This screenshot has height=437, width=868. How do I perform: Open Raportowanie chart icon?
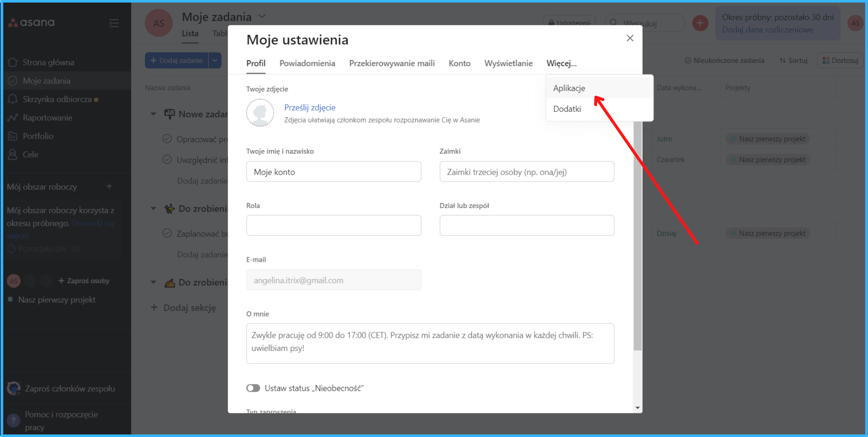[x=13, y=118]
